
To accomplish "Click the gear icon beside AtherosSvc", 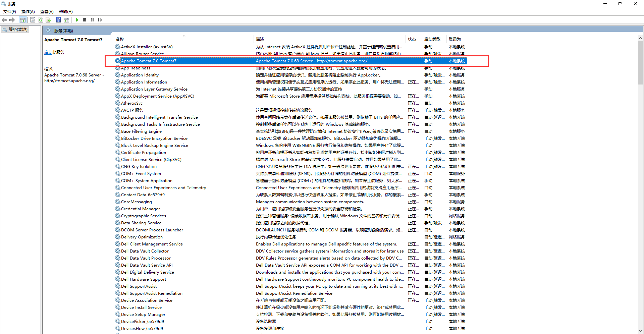I will (x=118, y=103).
